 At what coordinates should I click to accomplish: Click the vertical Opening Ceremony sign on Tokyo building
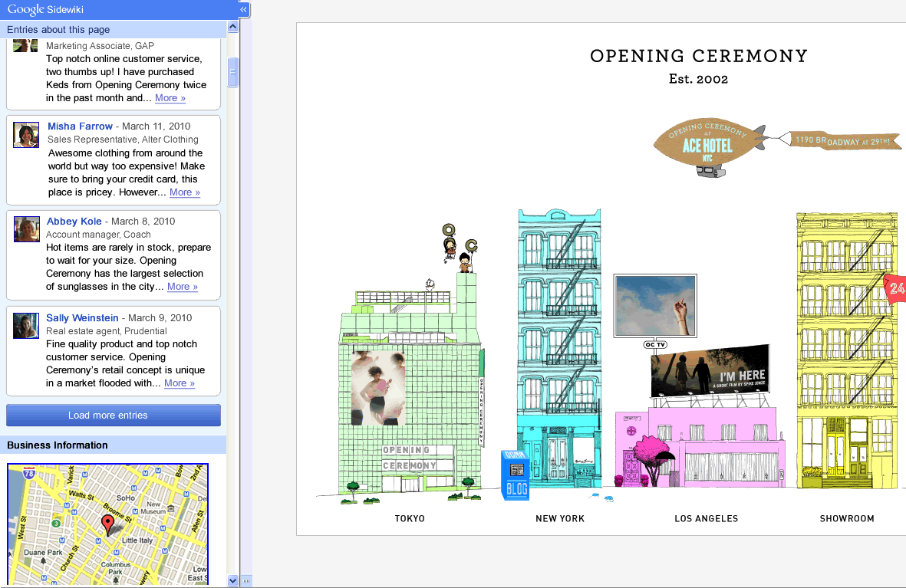click(x=481, y=412)
